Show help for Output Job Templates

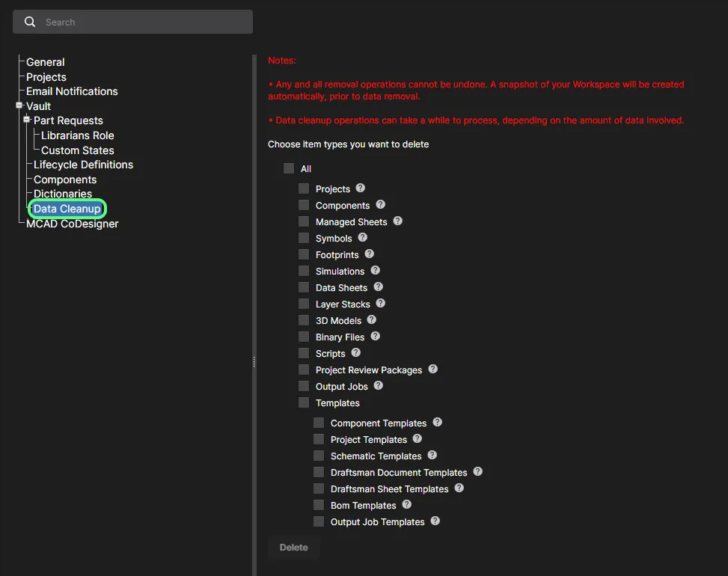pyautogui.click(x=435, y=521)
